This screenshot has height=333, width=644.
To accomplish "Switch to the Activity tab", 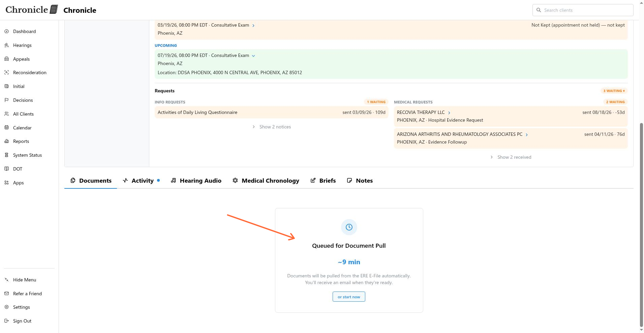I will click(141, 181).
